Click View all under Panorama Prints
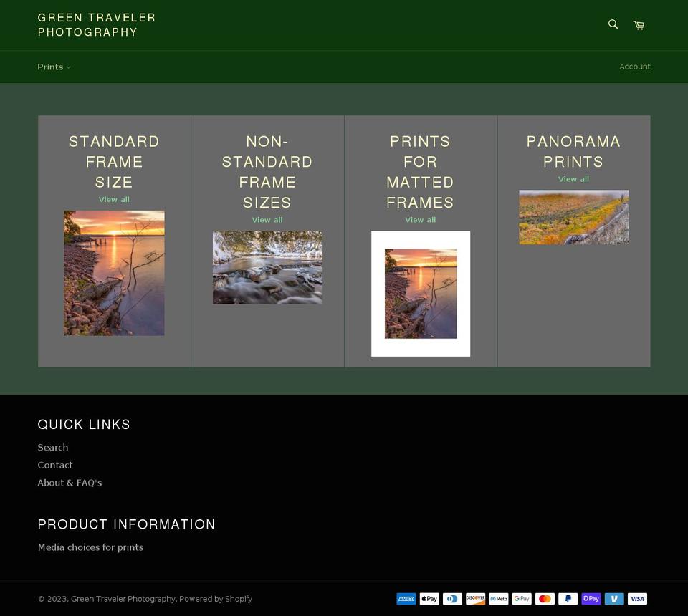The image size is (688, 616). (x=573, y=178)
